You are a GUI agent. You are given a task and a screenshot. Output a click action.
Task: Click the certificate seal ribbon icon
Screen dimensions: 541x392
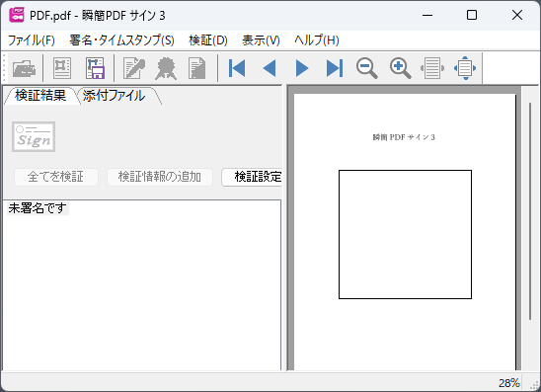tap(166, 68)
